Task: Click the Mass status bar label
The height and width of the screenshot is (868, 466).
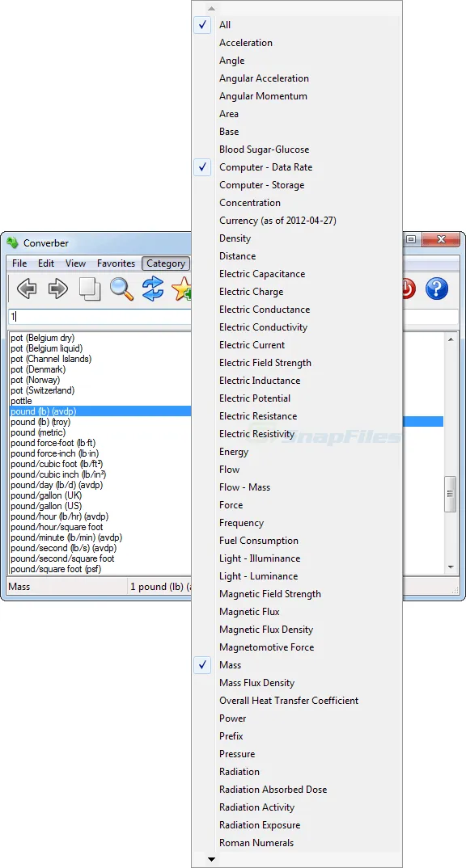Action: pos(20,587)
